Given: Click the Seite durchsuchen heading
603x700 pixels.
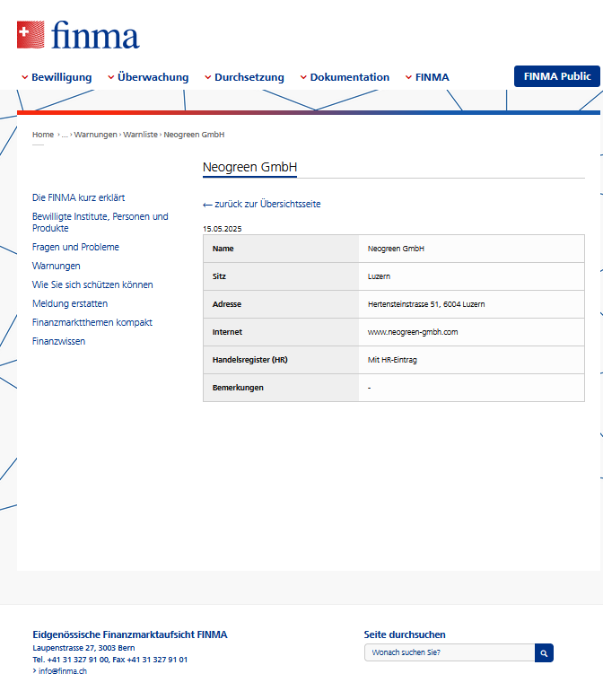Looking at the screenshot, I should pyautogui.click(x=405, y=634).
